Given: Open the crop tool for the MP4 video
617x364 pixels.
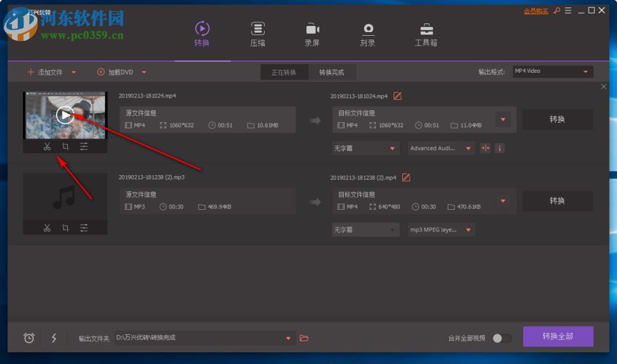Looking at the screenshot, I should (x=65, y=146).
